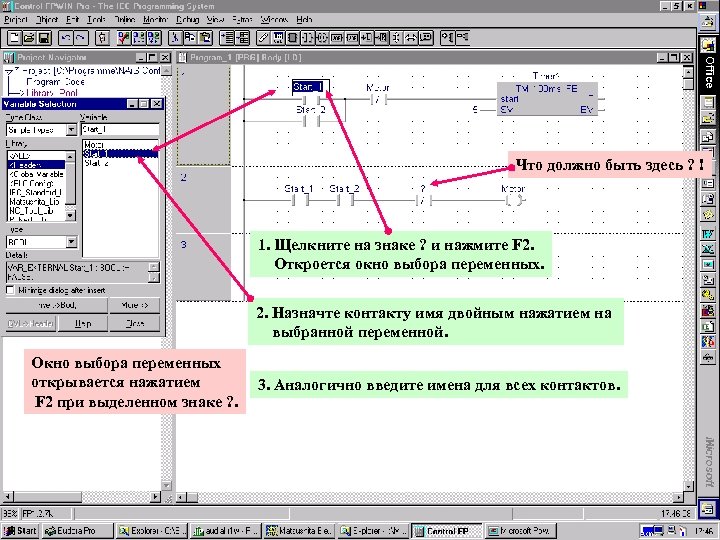Click the Copy toolbar icon
The width and height of the screenshot is (720, 540).
190,38
